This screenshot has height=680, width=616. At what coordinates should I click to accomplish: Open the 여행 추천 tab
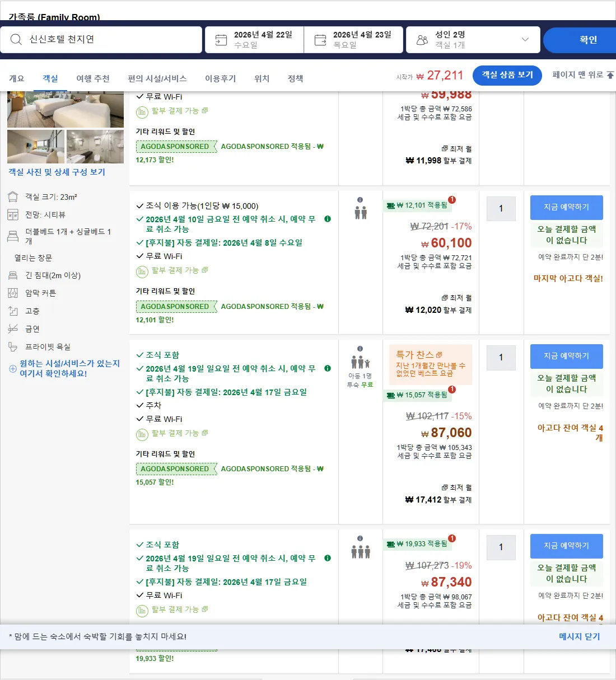(x=93, y=79)
